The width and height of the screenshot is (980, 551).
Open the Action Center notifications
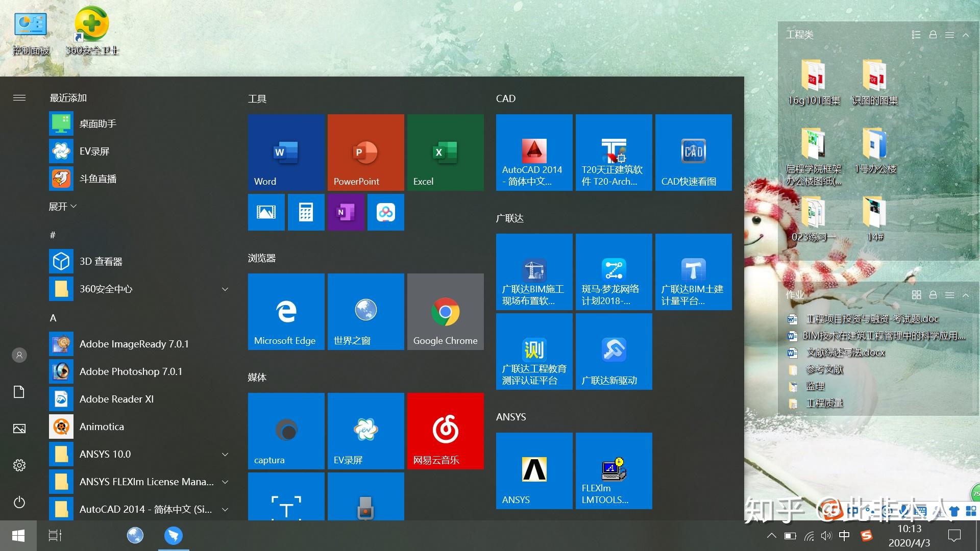(954, 536)
